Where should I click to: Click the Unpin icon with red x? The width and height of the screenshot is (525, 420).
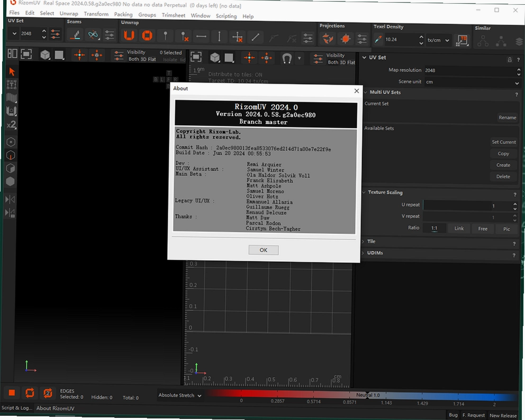coord(184,36)
